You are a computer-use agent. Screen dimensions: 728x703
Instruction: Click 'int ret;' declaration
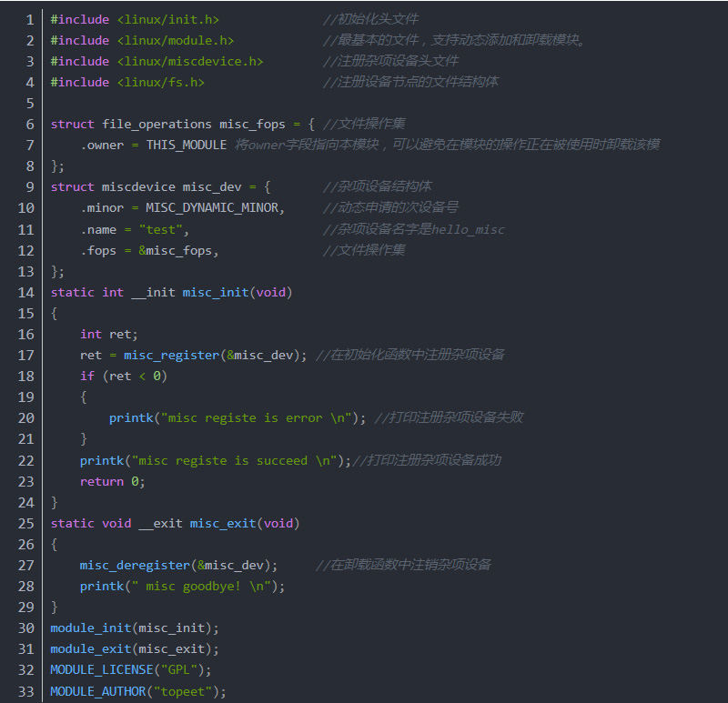point(108,334)
